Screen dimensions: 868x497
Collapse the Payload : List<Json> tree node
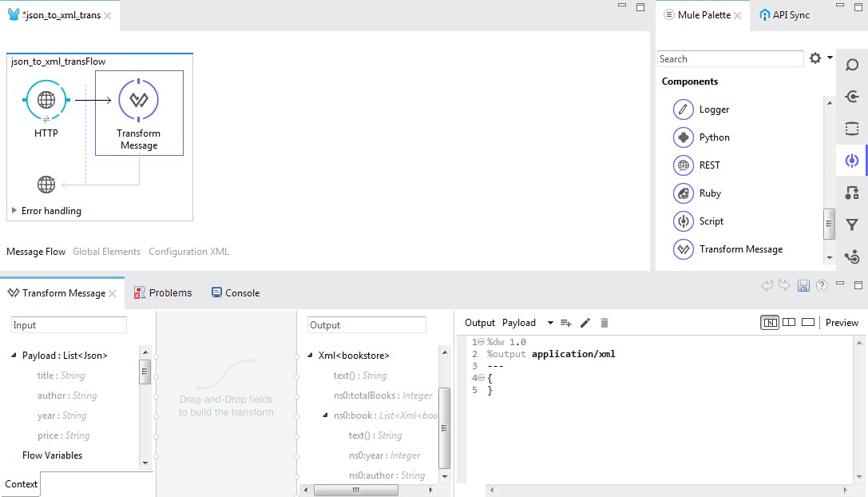14,355
